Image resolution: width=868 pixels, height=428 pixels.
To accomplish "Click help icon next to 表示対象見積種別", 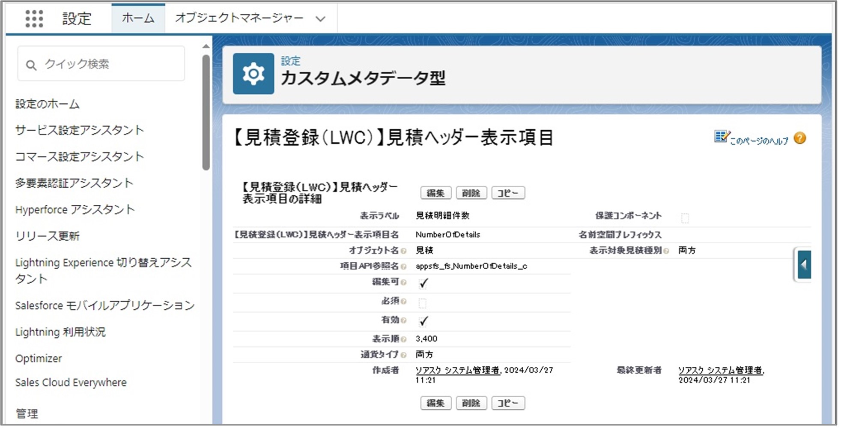I will (x=666, y=251).
